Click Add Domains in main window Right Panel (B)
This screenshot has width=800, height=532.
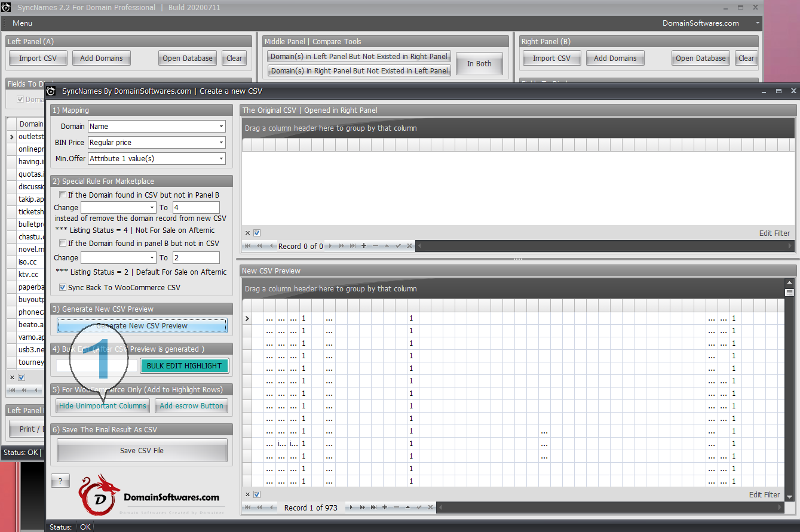coord(615,59)
